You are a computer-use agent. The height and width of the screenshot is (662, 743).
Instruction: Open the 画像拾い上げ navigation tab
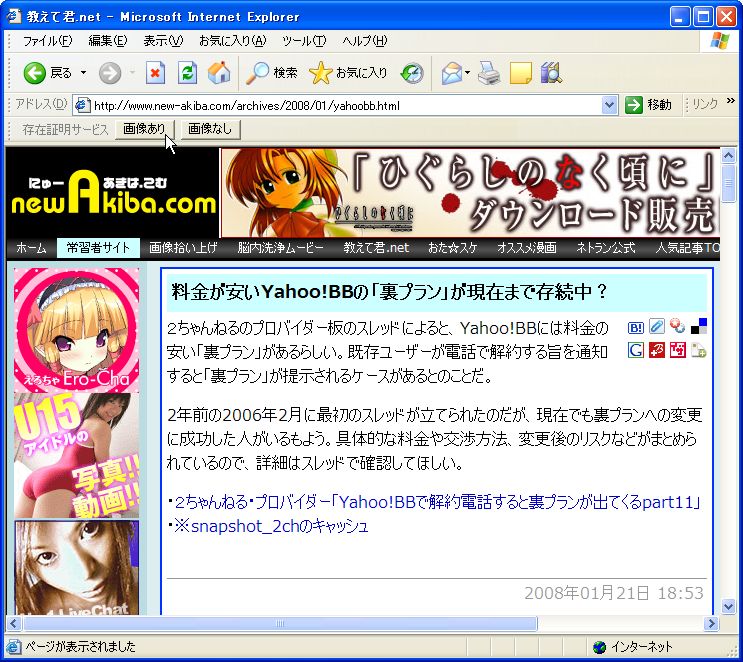(x=183, y=248)
